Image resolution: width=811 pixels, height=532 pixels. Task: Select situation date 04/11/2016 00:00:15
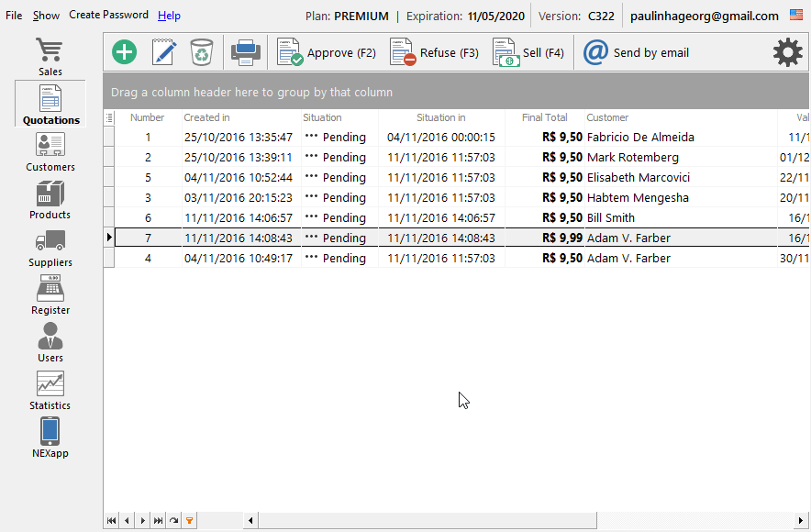[x=441, y=137]
